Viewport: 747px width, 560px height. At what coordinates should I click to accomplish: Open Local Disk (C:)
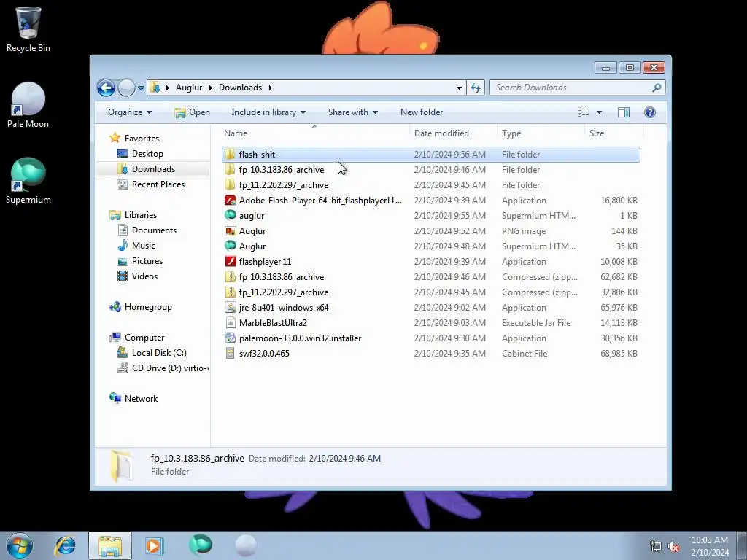click(159, 353)
